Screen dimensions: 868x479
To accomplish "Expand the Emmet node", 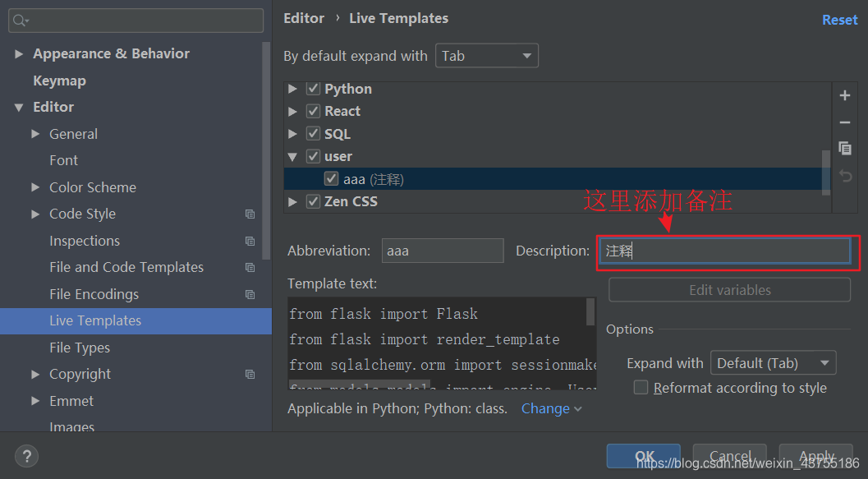I will (35, 401).
